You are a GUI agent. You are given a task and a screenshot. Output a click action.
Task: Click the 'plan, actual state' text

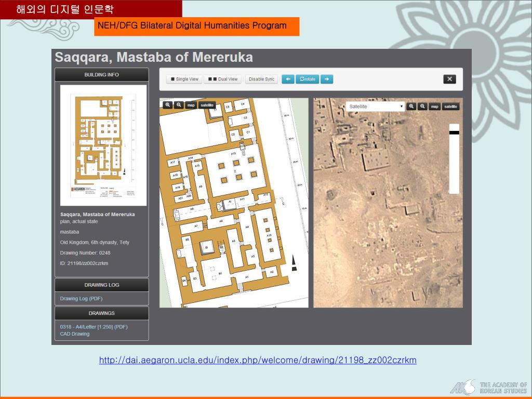click(79, 221)
